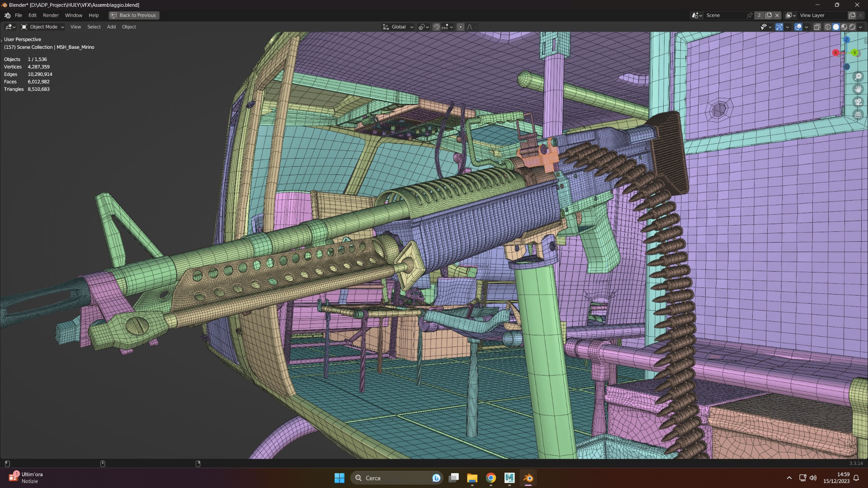Toggle X-ray mode
The height and width of the screenshot is (488, 868).
[x=817, y=27]
